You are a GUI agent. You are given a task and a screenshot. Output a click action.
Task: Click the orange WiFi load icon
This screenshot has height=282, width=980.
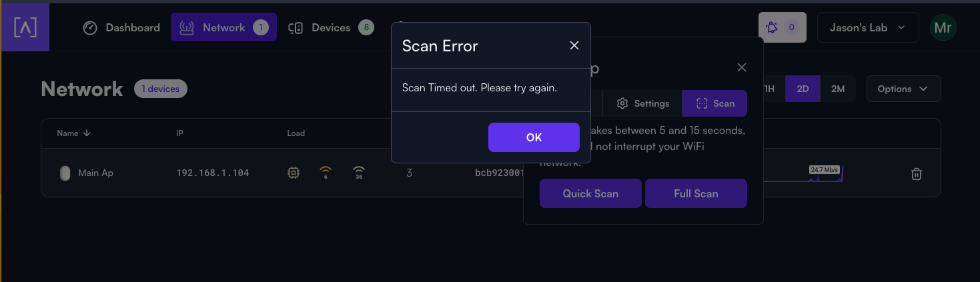click(326, 173)
